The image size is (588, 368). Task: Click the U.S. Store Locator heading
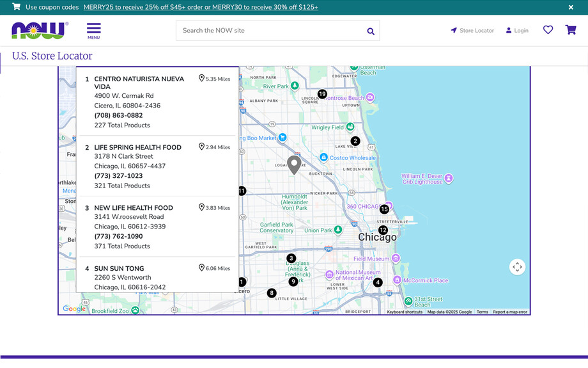pos(52,56)
